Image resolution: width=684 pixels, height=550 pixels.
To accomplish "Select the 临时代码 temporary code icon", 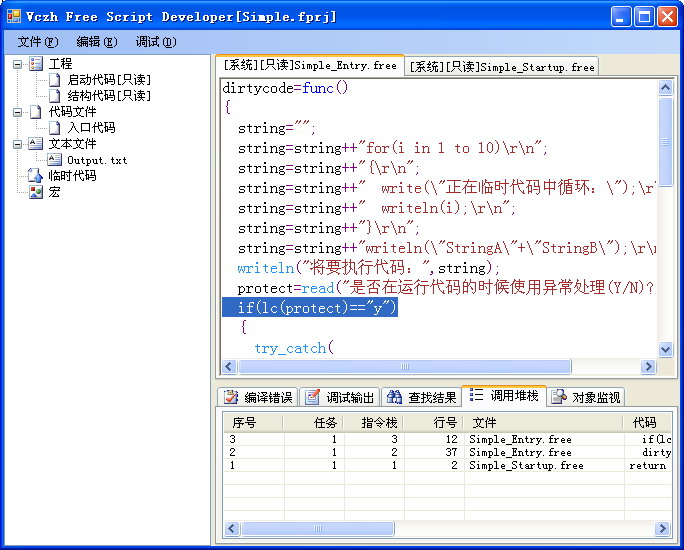I will (x=37, y=176).
